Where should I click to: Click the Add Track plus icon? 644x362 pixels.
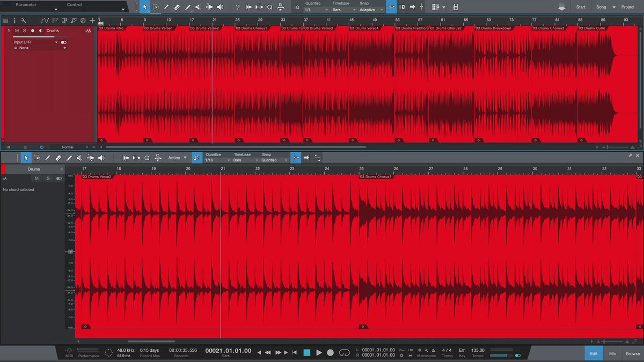pyautogui.click(x=92, y=20)
